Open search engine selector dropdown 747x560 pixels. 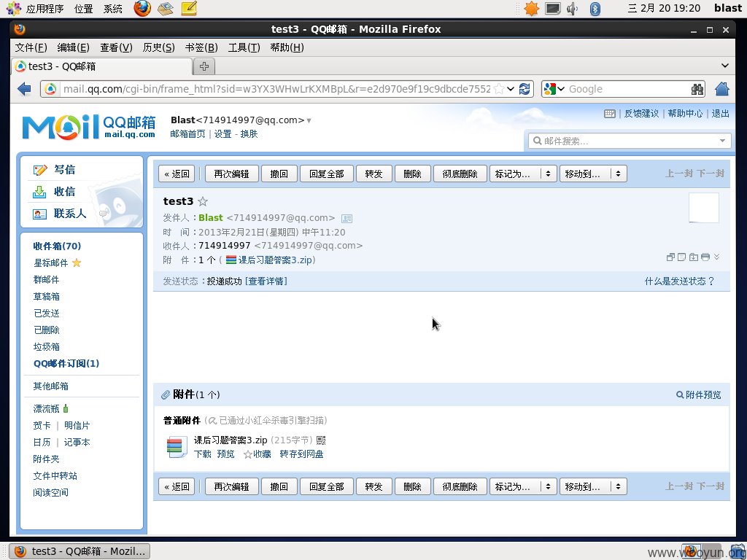561,89
